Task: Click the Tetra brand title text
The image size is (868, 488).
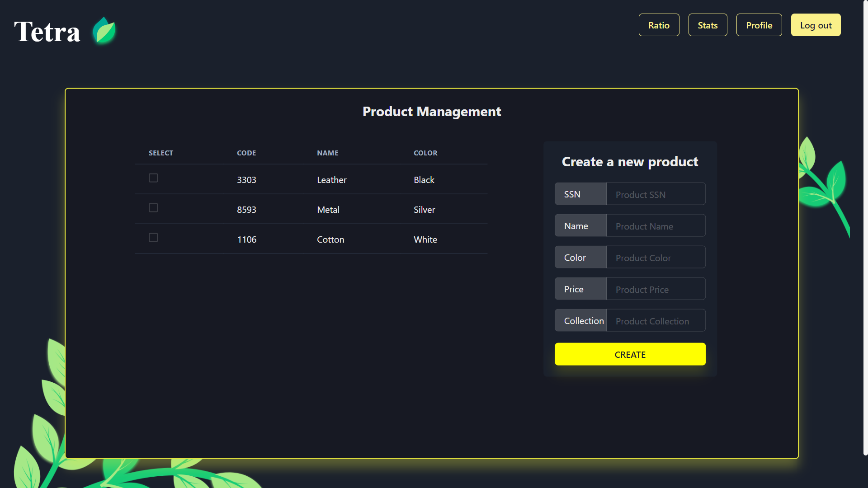Action: pos(47,32)
